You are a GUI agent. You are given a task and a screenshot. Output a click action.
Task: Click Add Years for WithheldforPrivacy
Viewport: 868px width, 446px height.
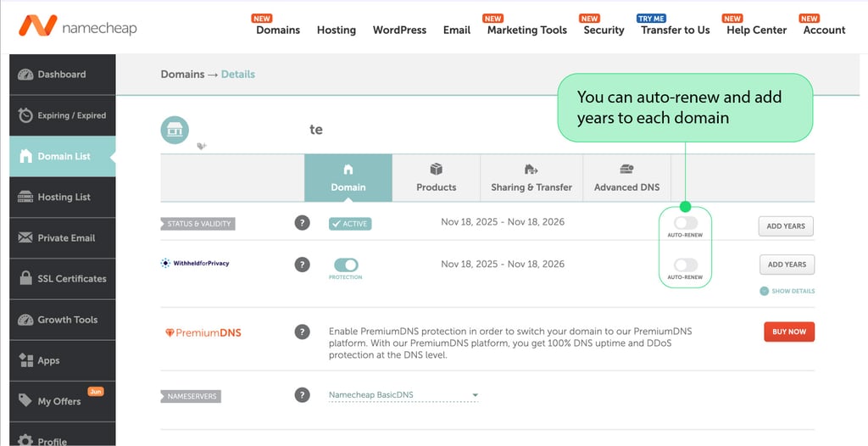click(x=787, y=265)
